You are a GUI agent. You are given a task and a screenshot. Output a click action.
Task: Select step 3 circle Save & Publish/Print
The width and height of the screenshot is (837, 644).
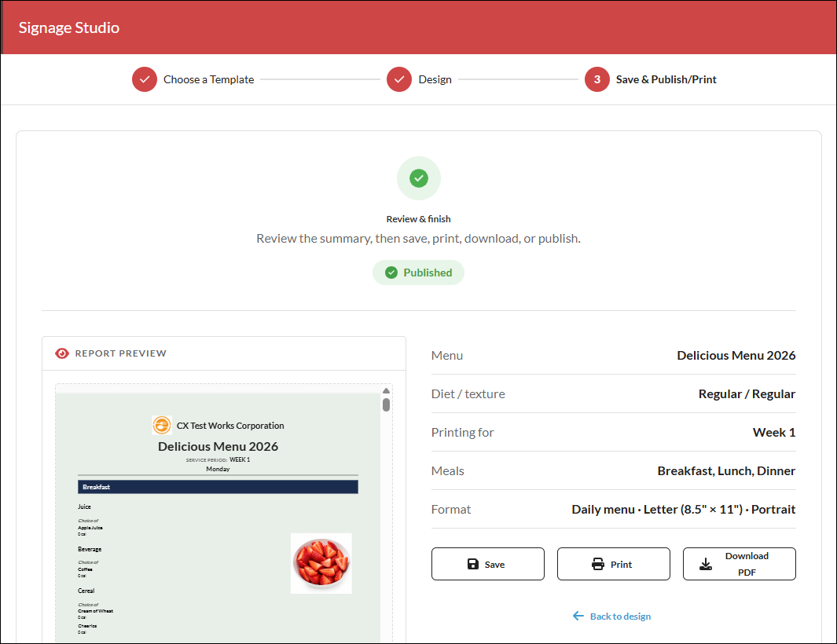[x=597, y=79]
